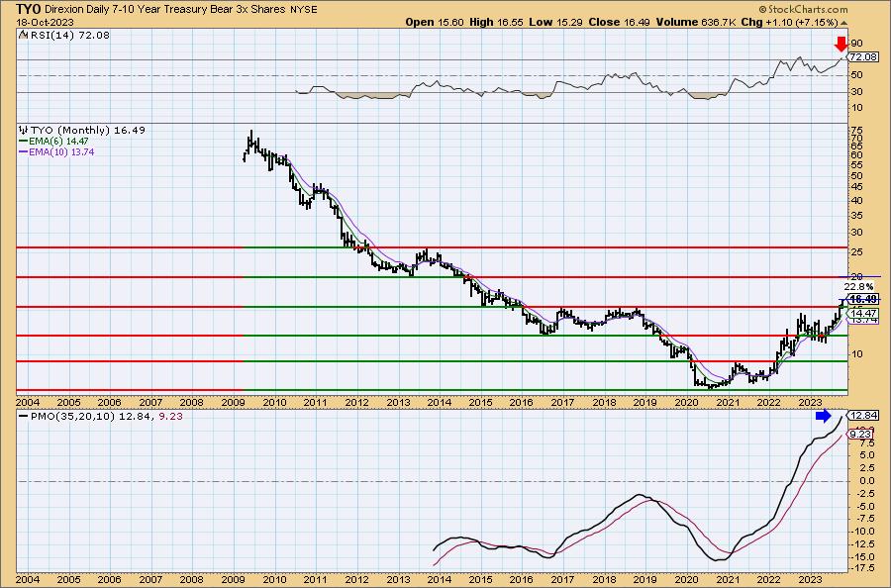Click the -17.5 label on the PMO axis
The image size is (891, 588).
864,567
